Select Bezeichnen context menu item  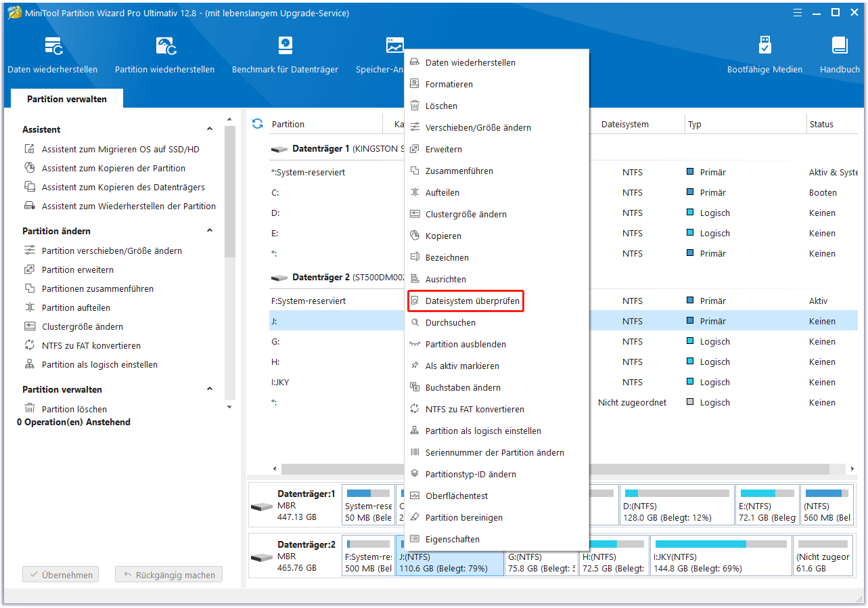(x=497, y=257)
